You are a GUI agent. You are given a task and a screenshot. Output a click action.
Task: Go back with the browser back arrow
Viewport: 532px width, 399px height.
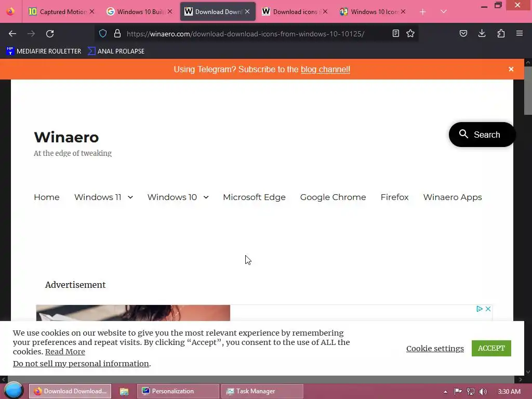(x=12, y=34)
